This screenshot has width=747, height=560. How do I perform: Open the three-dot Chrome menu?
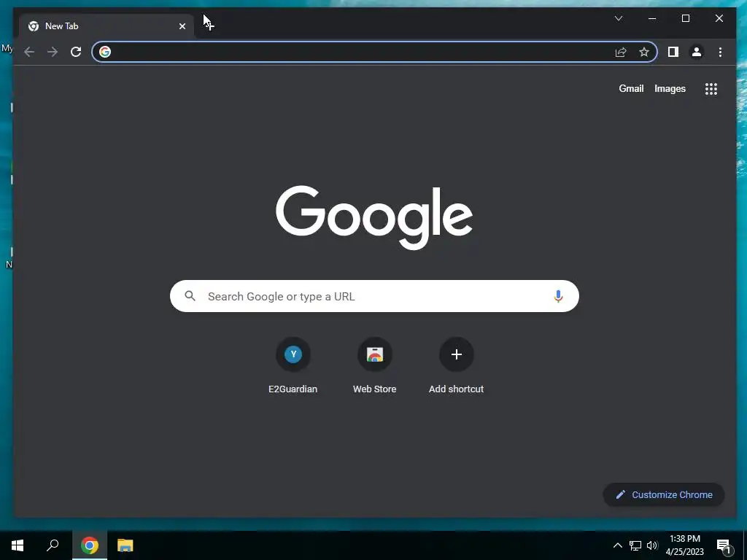[x=720, y=52]
